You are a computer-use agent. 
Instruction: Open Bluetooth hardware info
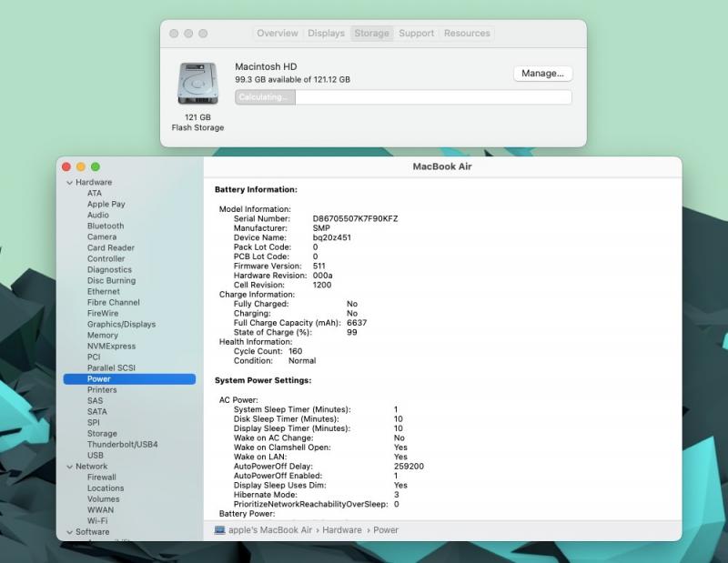tap(106, 226)
